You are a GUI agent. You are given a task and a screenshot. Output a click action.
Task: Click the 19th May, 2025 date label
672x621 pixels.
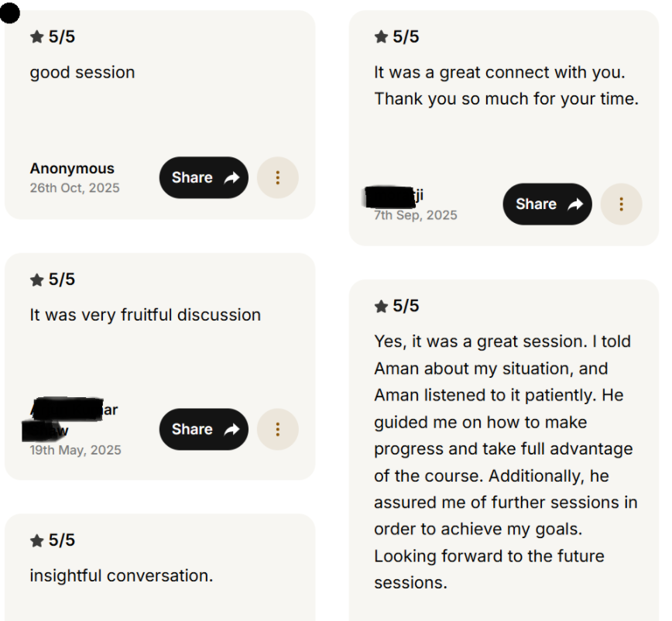(x=74, y=449)
